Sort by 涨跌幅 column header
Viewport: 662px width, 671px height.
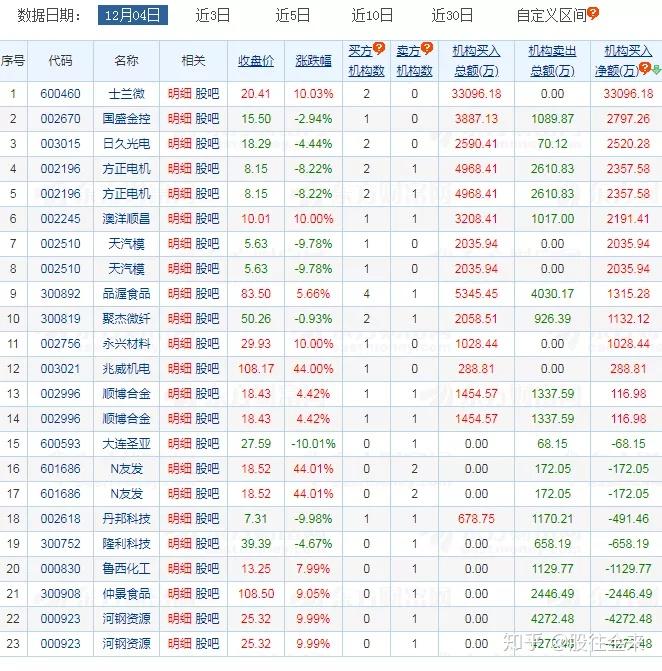click(313, 61)
